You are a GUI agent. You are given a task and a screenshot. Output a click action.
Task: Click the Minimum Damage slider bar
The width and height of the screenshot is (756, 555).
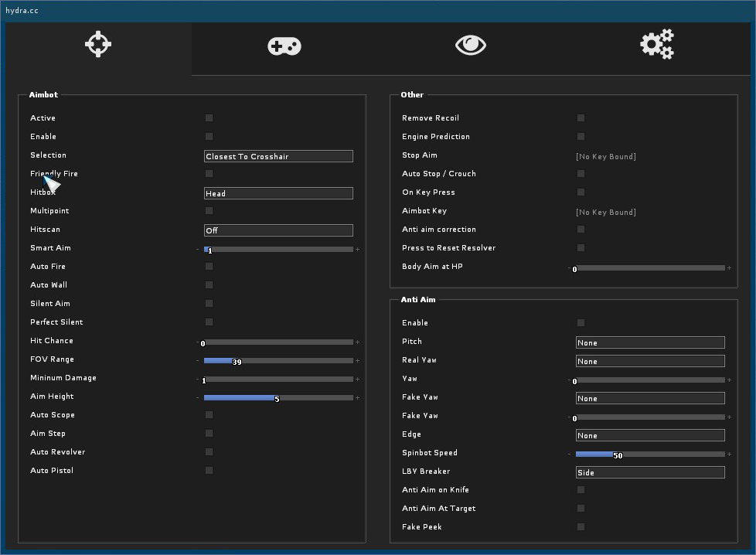click(x=278, y=379)
